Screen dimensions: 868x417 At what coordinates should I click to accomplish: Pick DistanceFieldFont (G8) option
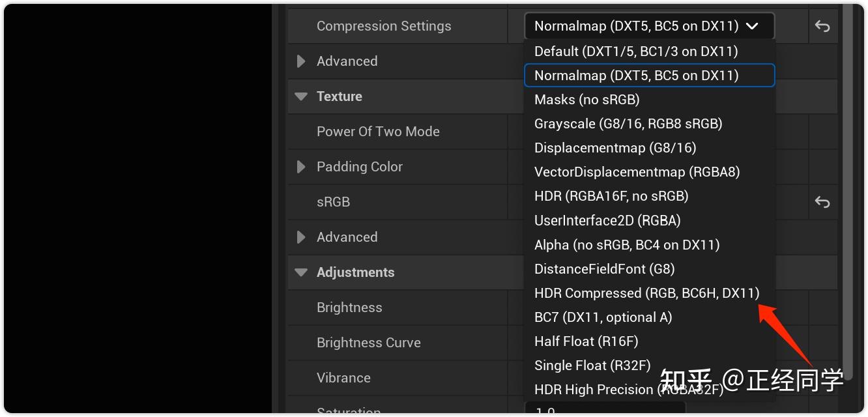point(604,269)
